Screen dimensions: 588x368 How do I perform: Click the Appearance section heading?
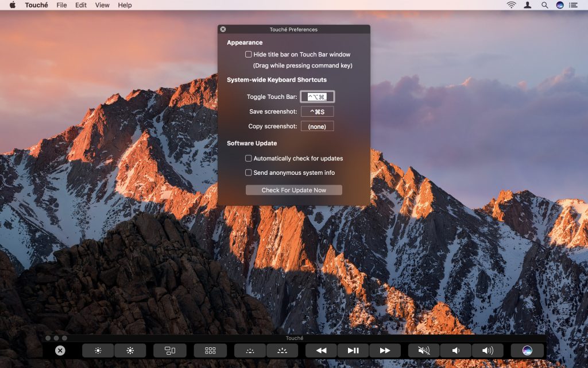coord(245,43)
